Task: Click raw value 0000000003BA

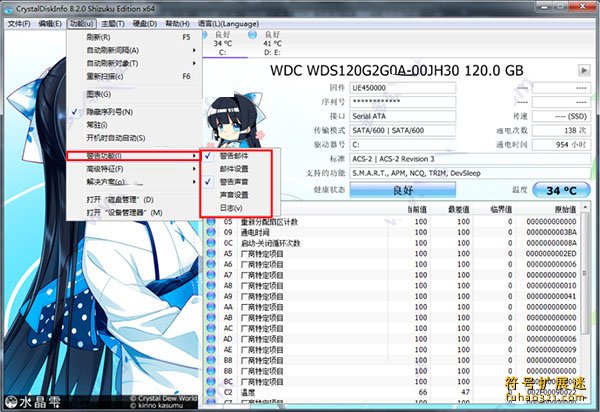Action: point(551,232)
